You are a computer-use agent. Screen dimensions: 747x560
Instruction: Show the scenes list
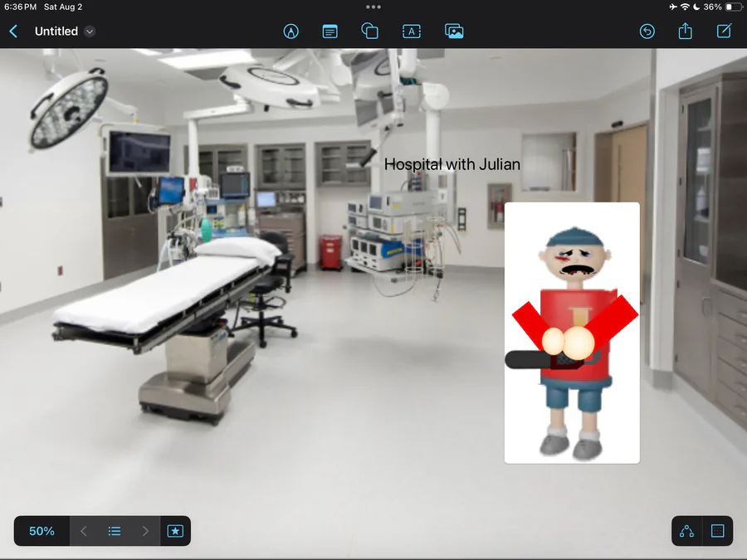(115, 531)
